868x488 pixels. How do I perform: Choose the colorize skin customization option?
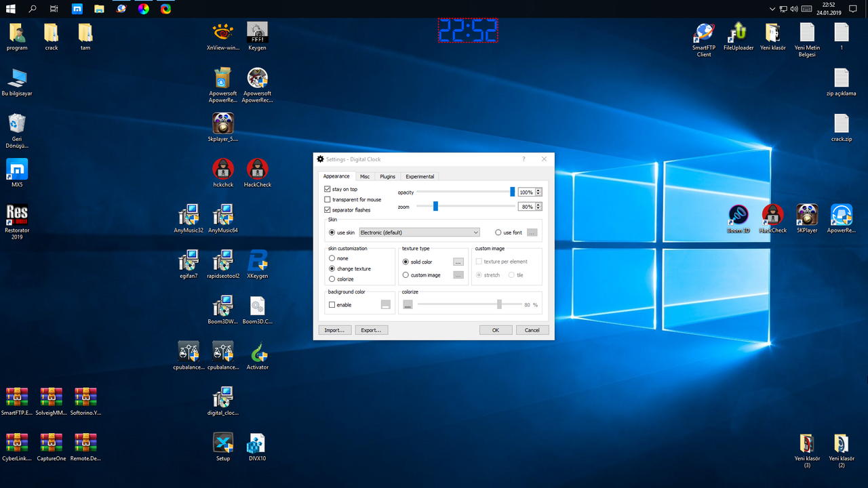click(332, 279)
